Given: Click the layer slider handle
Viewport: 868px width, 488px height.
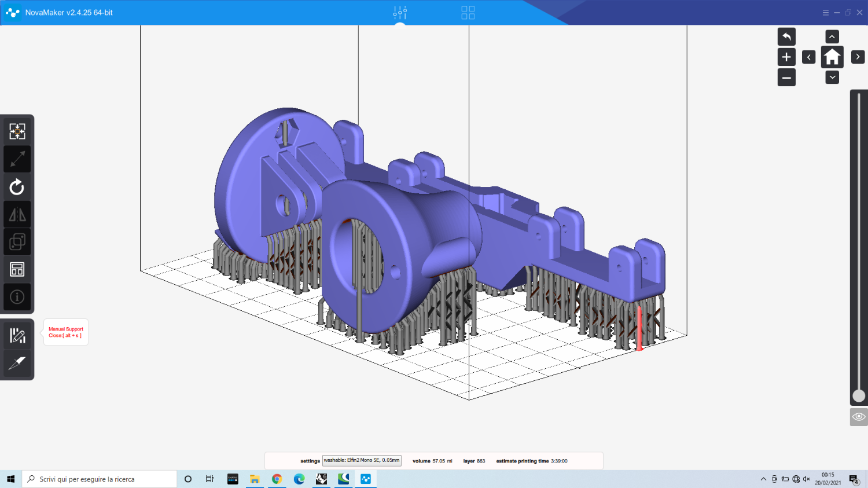Looking at the screenshot, I should click(x=859, y=396).
